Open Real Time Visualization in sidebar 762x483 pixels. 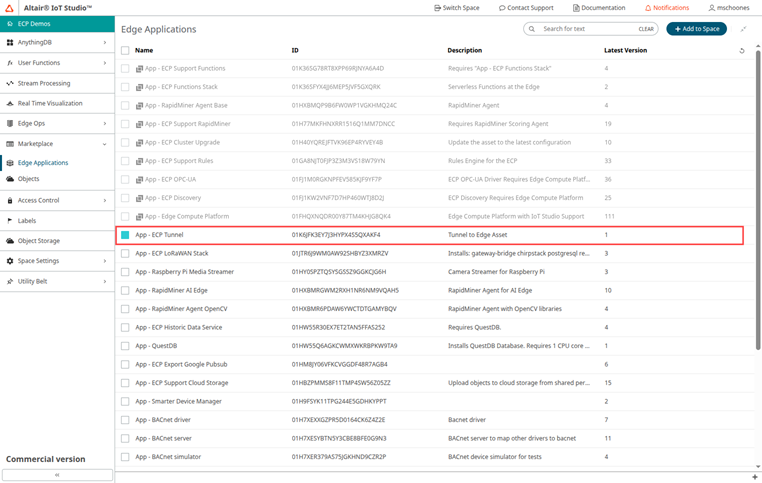57,104
